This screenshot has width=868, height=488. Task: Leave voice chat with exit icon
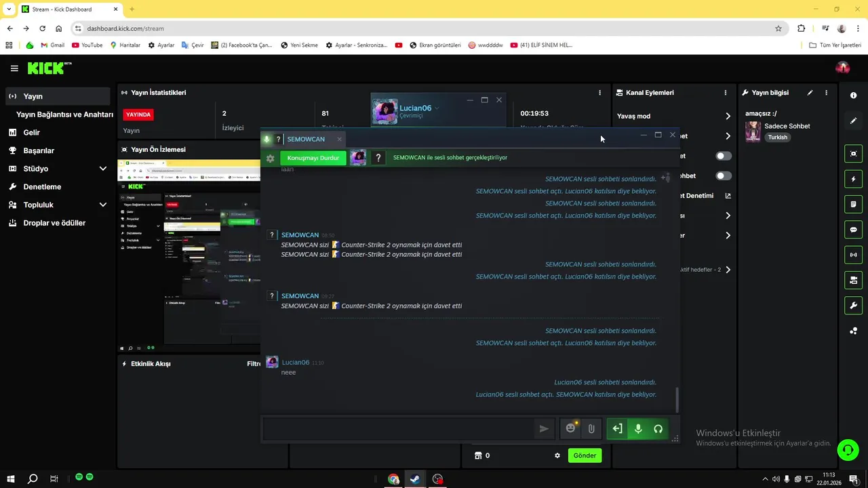[617, 428]
